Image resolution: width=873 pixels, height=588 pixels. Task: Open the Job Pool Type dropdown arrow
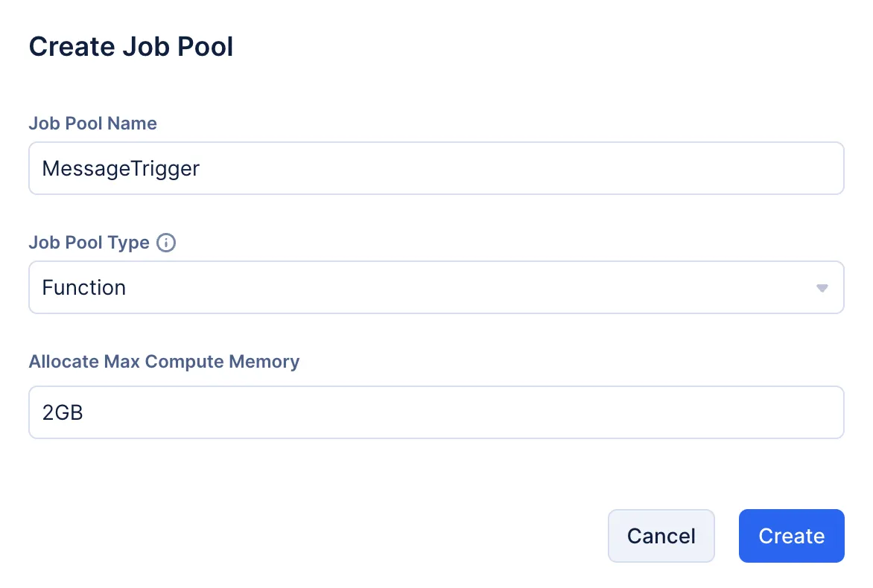(822, 287)
